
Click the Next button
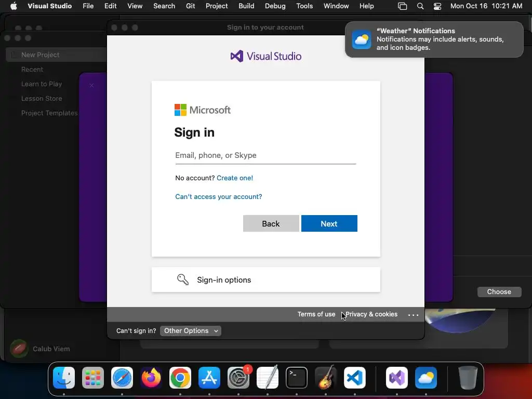coord(329,223)
